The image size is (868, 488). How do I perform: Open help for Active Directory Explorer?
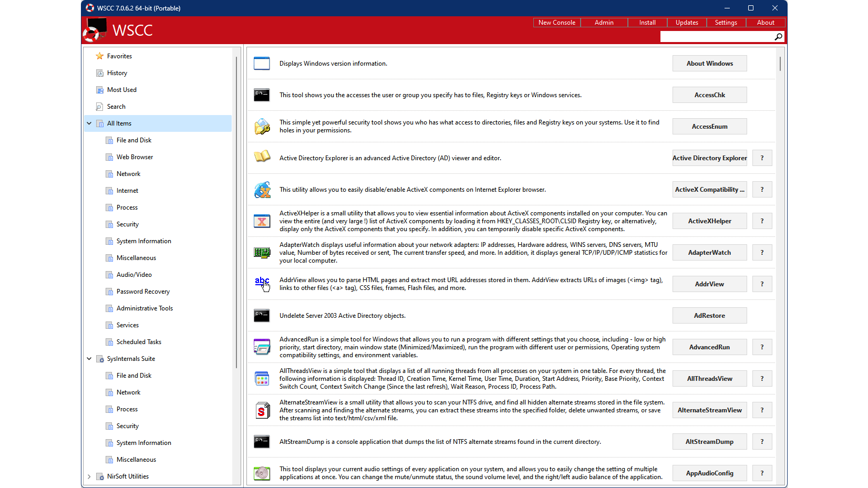[x=762, y=158]
